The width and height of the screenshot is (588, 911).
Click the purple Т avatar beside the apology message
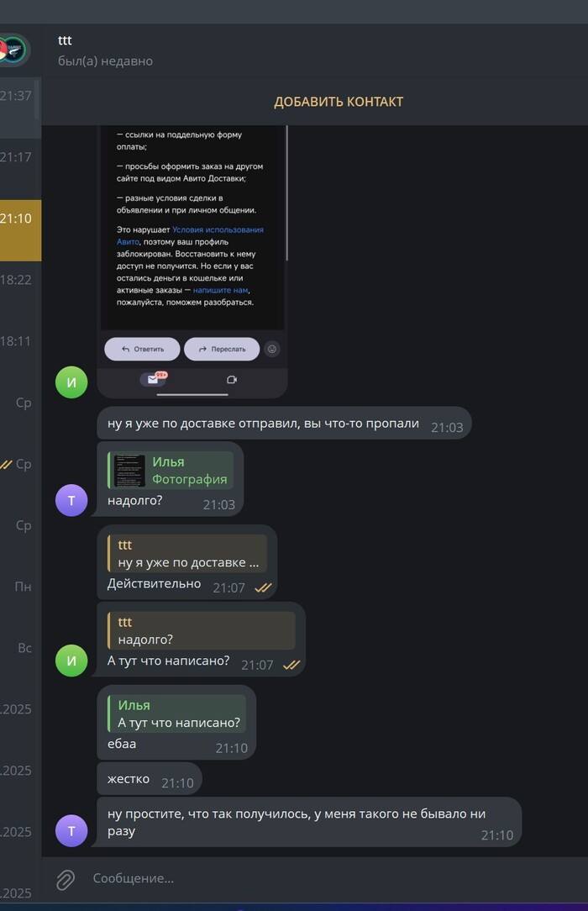coord(71,831)
